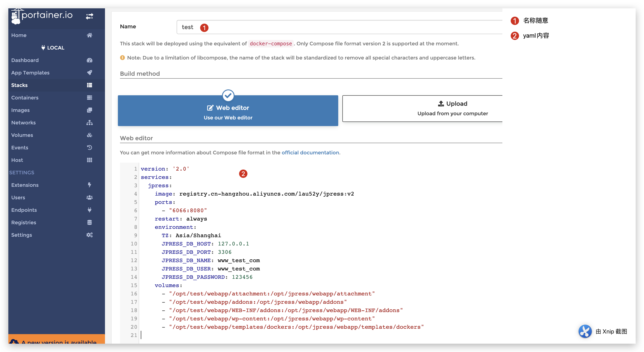Click the App Templates rocket icon
The image size is (644, 352).
coord(90,73)
